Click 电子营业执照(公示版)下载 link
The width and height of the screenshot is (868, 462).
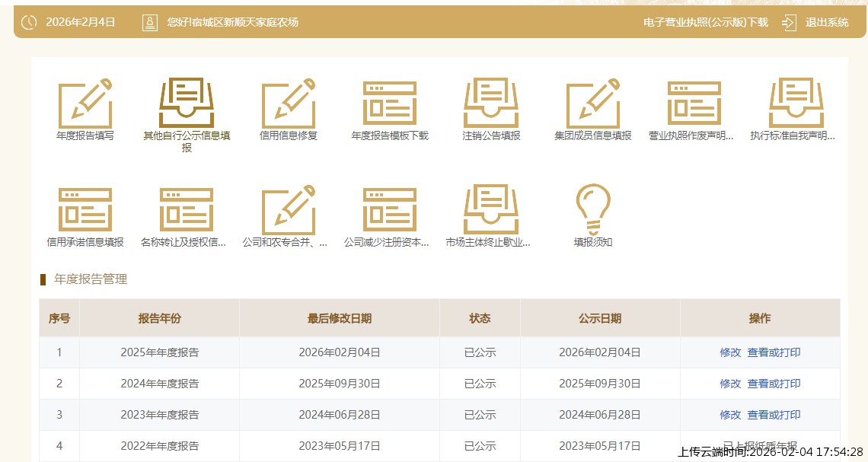tap(705, 22)
